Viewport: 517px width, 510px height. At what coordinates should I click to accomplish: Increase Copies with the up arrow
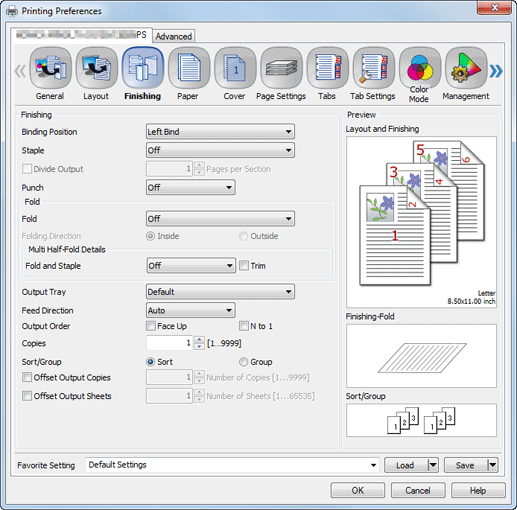(199, 339)
